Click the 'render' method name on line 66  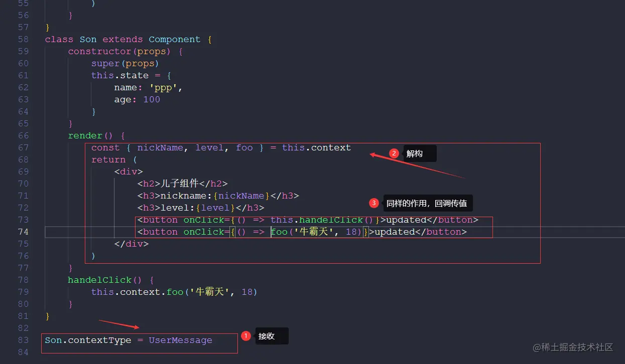point(85,135)
